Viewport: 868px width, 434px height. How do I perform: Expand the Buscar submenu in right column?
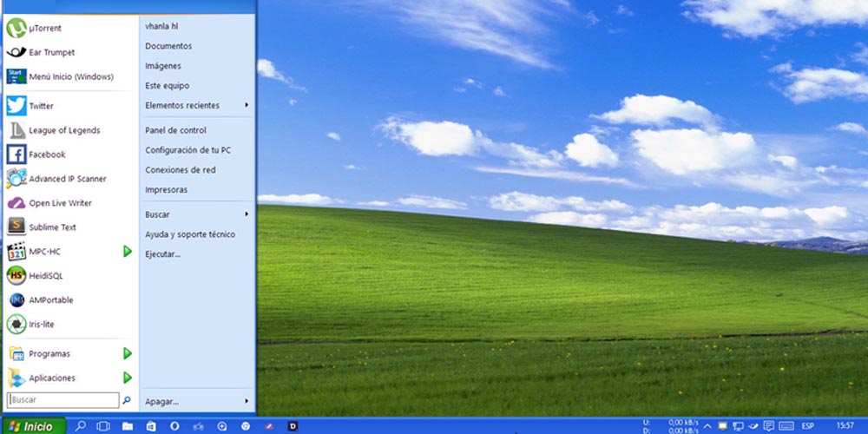(247, 214)
